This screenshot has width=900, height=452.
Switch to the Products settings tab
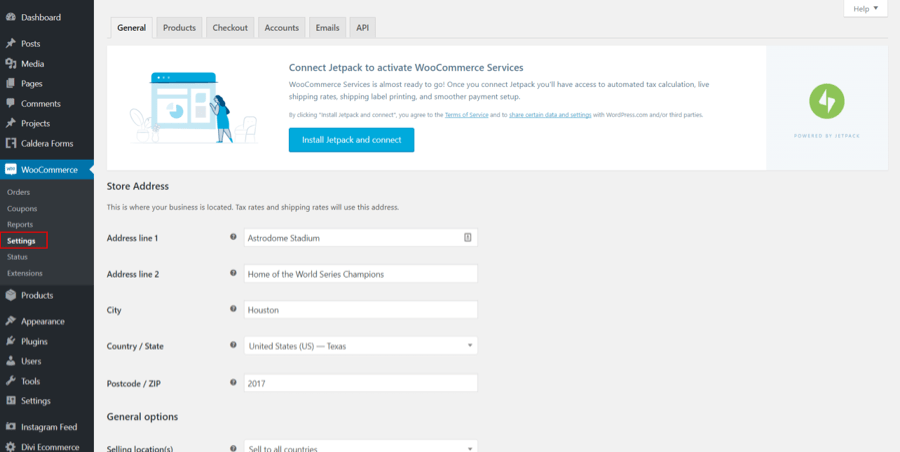tap(179, 28)
